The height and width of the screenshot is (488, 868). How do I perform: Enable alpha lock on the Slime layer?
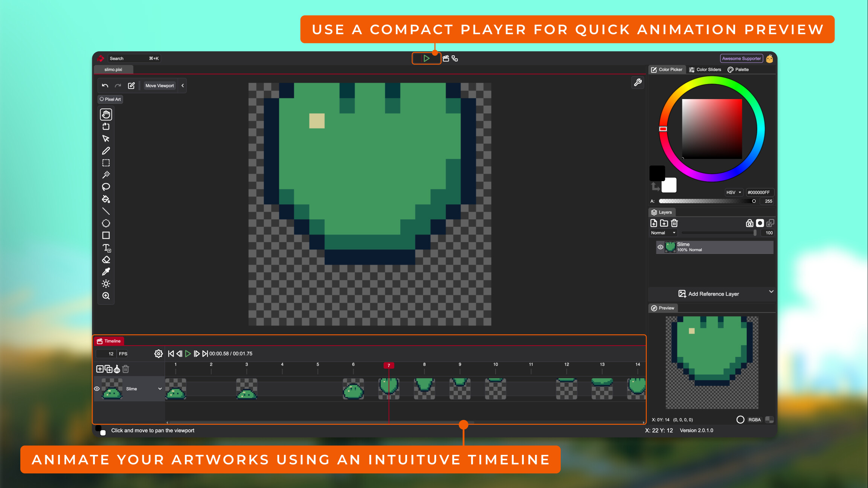(750, 223)
